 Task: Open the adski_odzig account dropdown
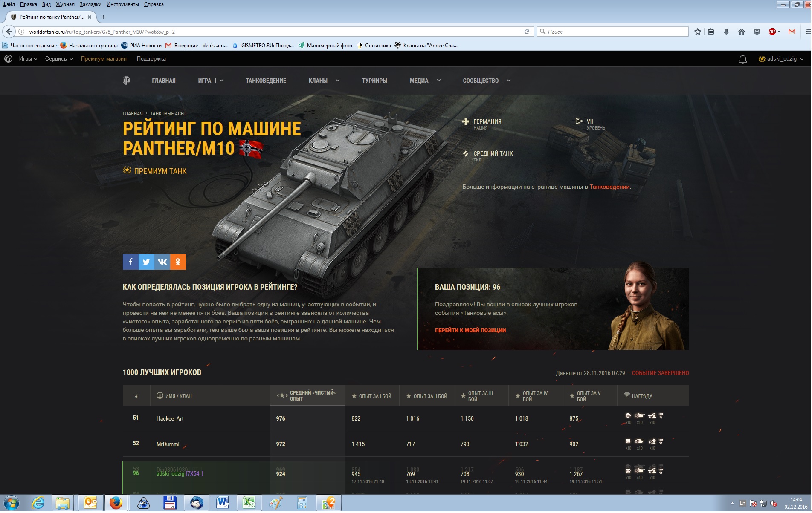click(781, 59)
